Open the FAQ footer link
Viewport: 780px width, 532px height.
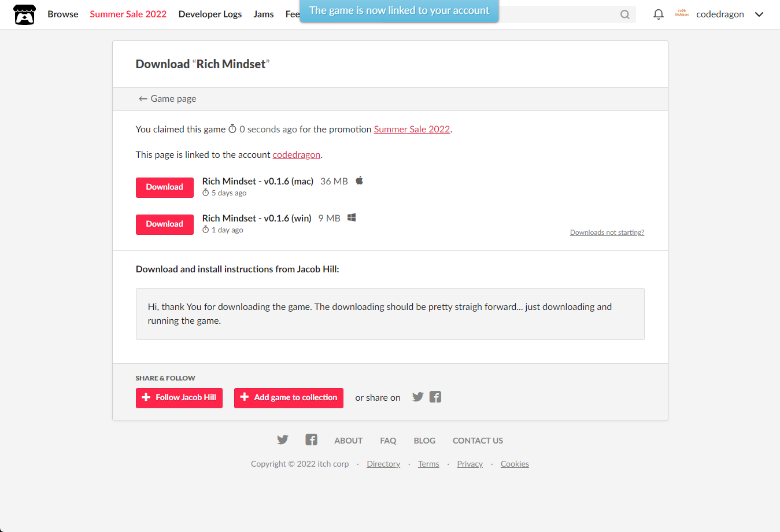[388, 441]
